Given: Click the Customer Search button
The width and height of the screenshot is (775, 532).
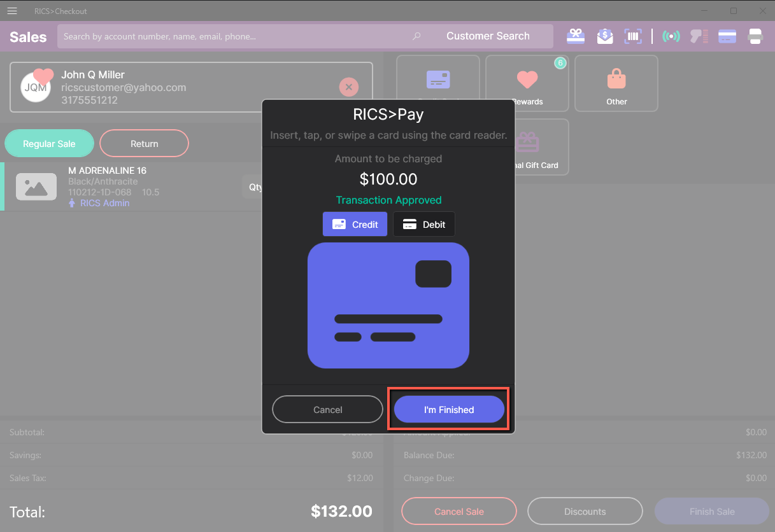Looking at the screenshot, I should pyautogui.click(x=488, y=36).
